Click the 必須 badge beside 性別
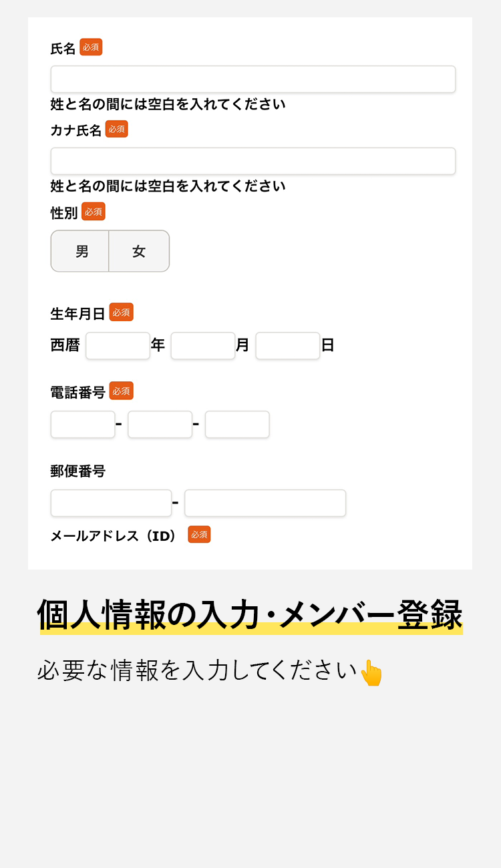This screenshot has width=501, height=868. click(x=94, y=212)
